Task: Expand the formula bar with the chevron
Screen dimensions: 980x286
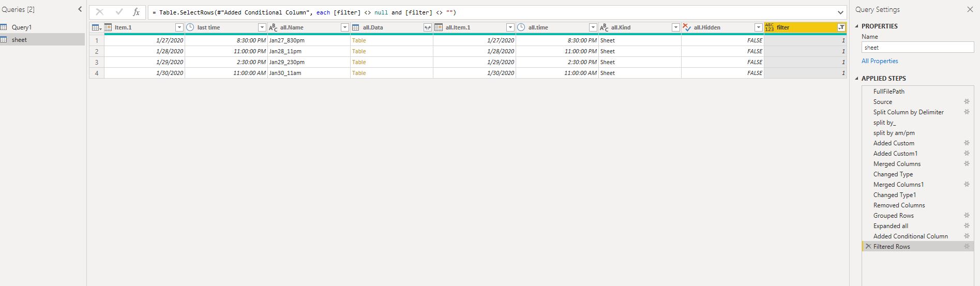Action: [x=840, y=12]
